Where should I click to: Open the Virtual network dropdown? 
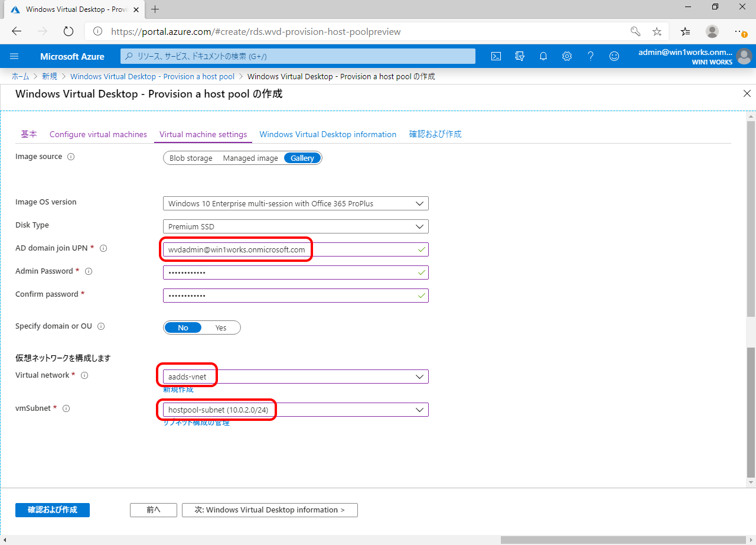click(296, 377)
